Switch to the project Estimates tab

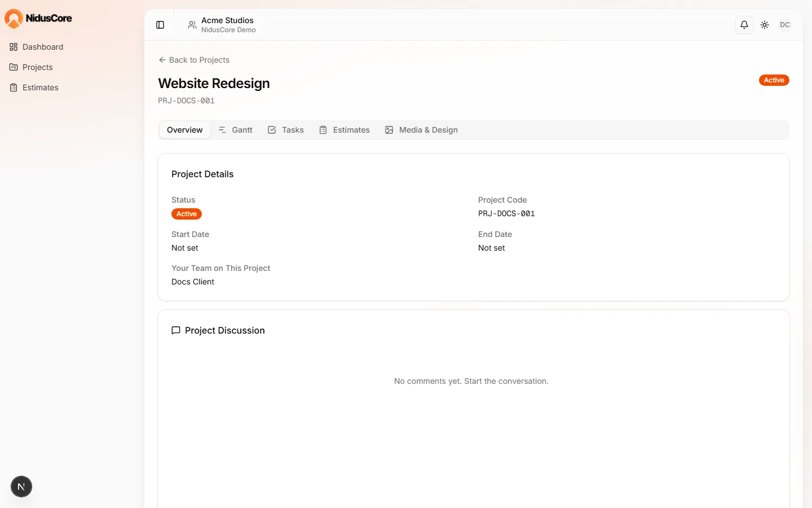tap(345, 130)
